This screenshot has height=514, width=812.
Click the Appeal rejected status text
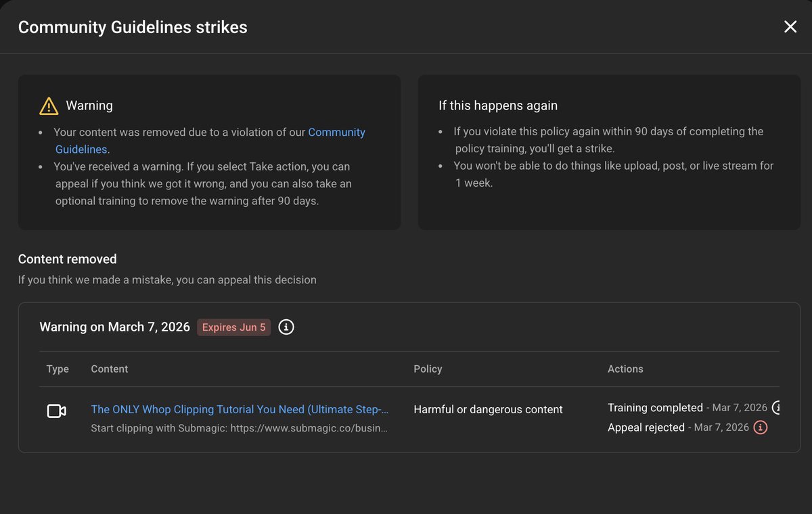646,427
